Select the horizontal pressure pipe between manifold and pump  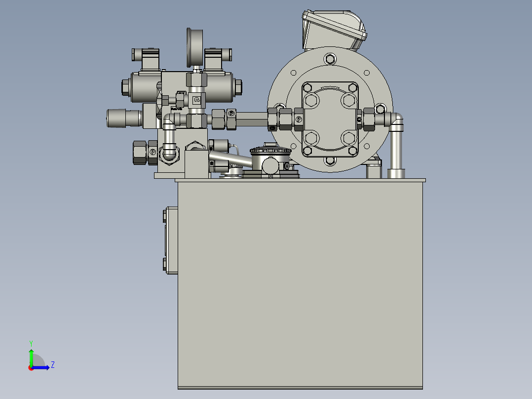pyautogui.click(x=252, y=119)
